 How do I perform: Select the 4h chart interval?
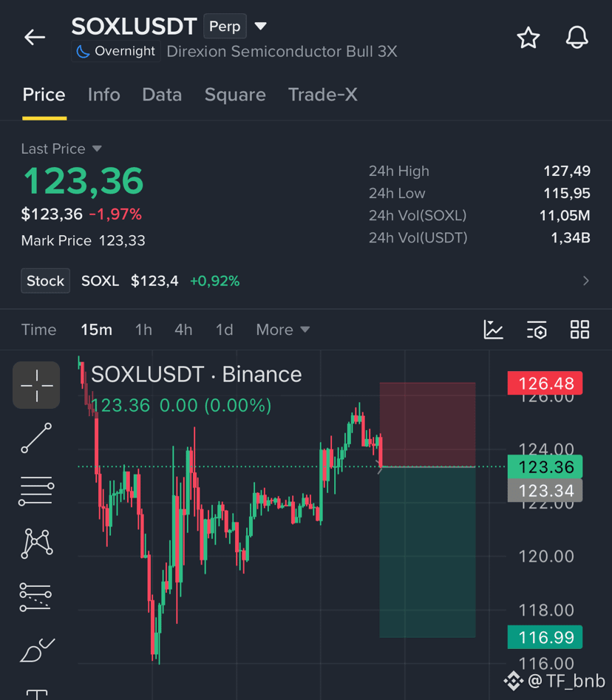coord(183,330)
